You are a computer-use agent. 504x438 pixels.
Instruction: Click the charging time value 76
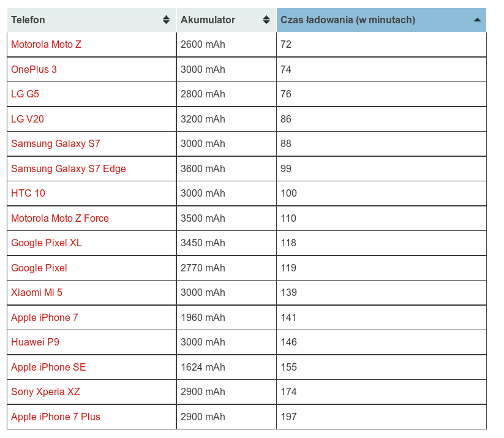point(286,94)
